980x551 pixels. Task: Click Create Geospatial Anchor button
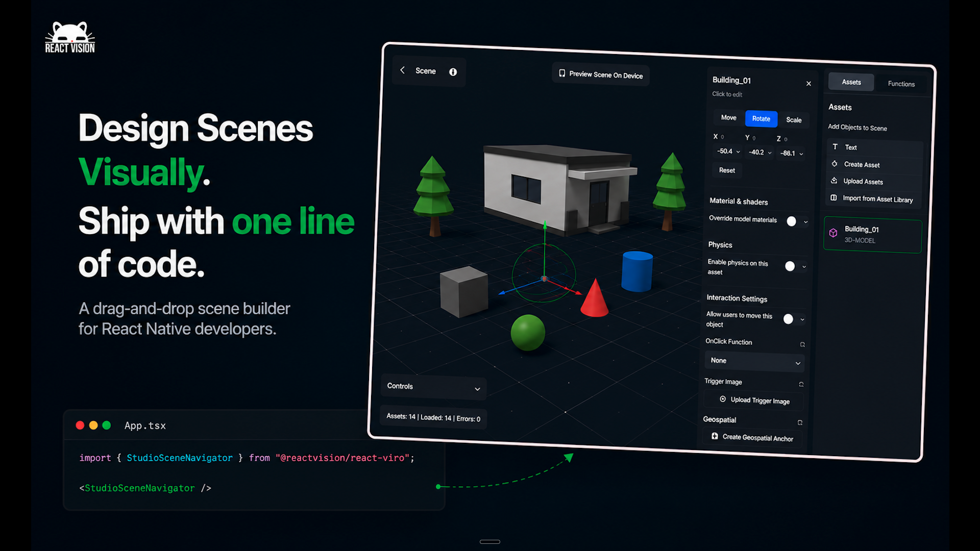(x=752, y=438)
